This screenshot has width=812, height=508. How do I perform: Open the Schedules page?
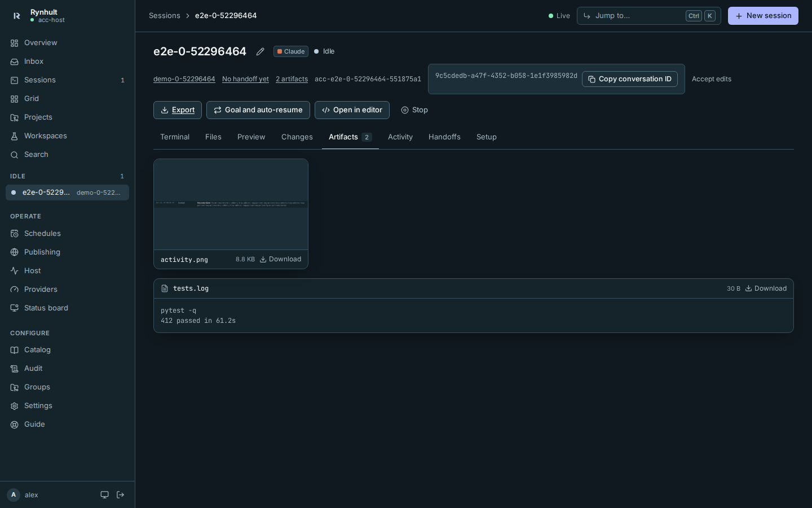pyautogui.click(x=67, y=234)
